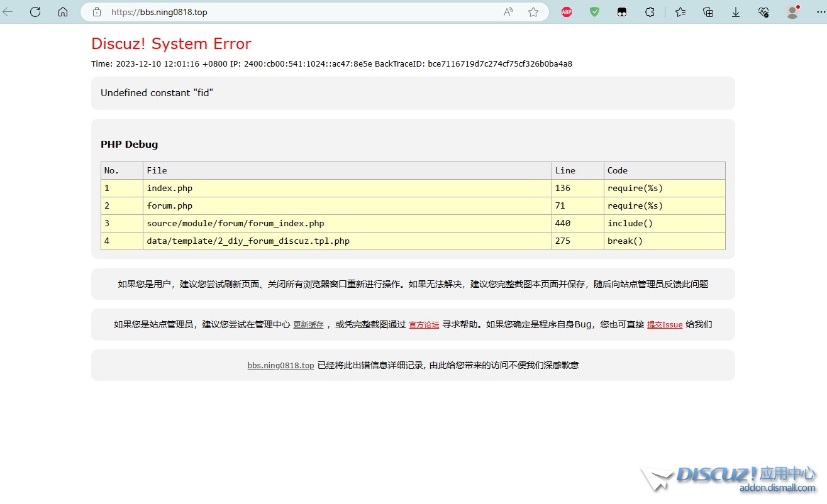Select the forum_index.php file path cell

[347, 223]
